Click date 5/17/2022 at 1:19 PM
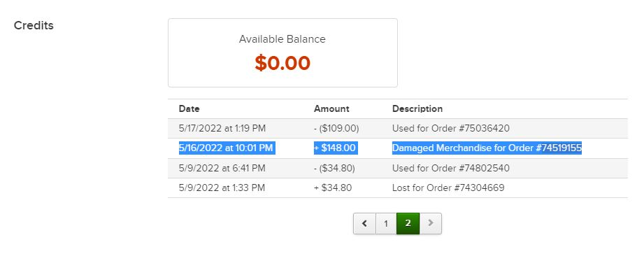Viewport: 644px width, 261px height. click(222, 128)
